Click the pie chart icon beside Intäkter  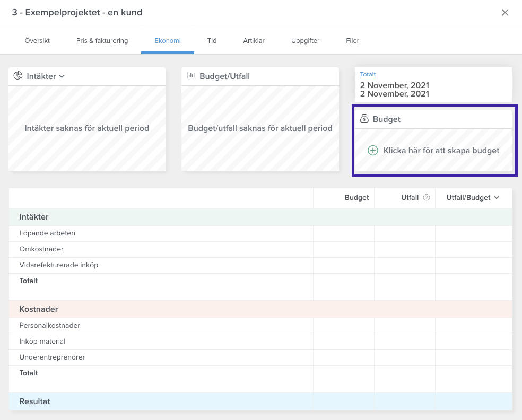pyautogui.click(x=18, y=75)
